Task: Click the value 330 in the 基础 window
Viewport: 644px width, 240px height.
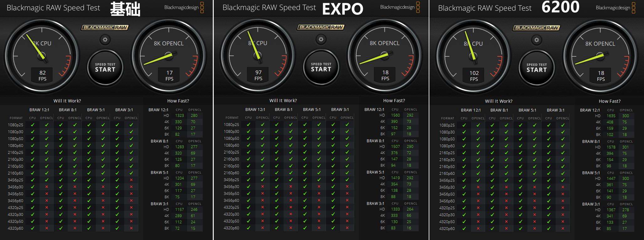Action: pos(178,122)
